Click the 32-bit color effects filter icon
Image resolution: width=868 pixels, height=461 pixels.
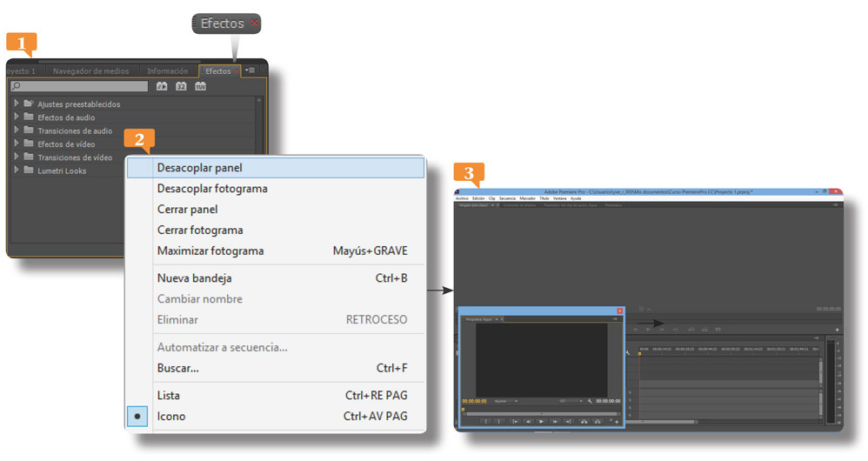pyautogui.click(x=181, y=86)
